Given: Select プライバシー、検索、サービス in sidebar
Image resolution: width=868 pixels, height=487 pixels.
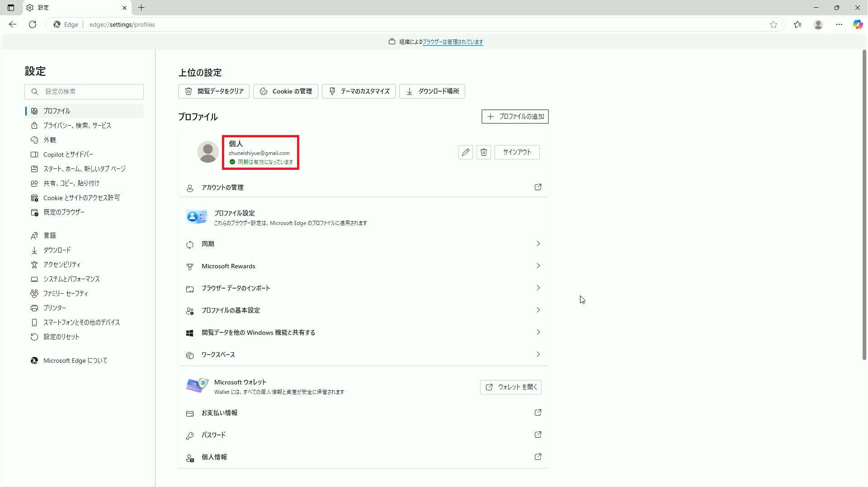Looking at the screenshot, I should [x=77, y=126].
